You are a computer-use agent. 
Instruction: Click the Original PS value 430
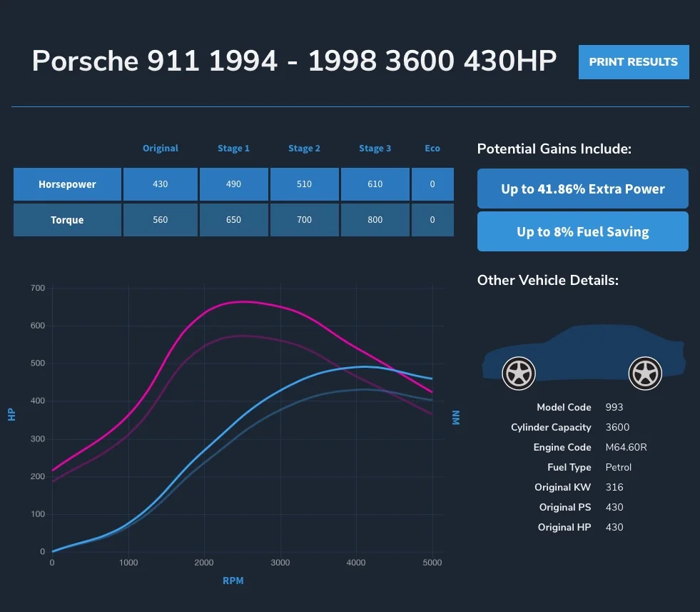click(x=614, y=507)
